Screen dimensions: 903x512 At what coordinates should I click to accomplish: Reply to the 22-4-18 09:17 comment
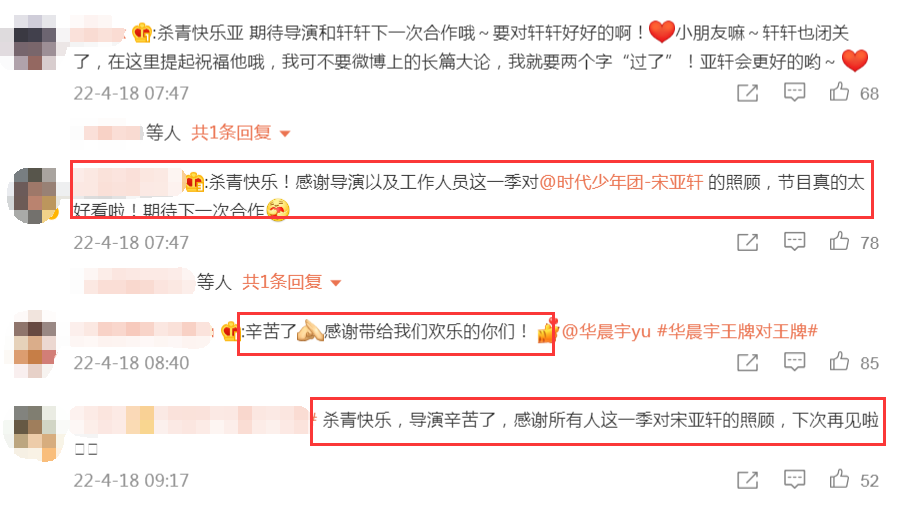(794, 479)
